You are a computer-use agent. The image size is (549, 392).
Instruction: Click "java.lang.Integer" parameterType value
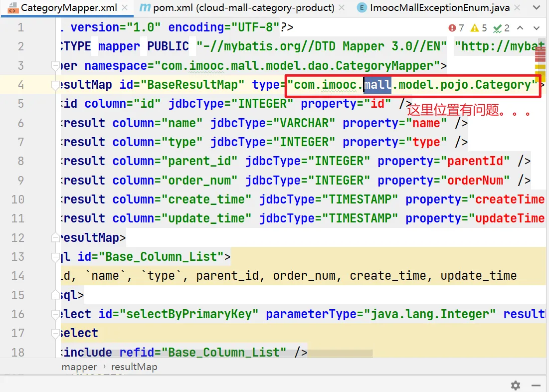[430, 314]
